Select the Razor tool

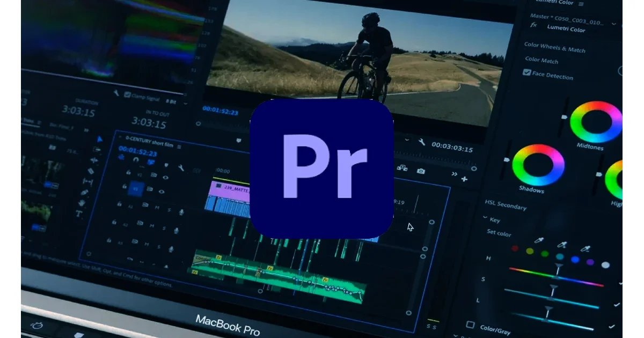click(x=91, y=171)
